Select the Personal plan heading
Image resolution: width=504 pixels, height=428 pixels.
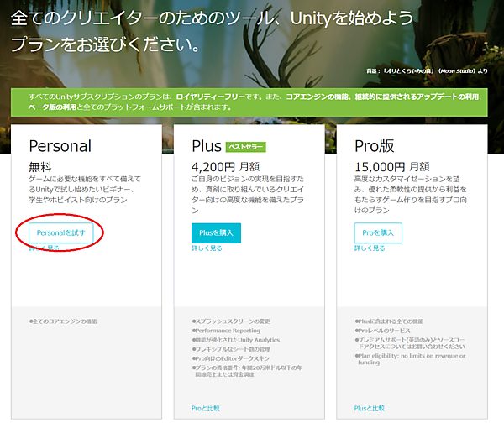[x=60, y=146]
